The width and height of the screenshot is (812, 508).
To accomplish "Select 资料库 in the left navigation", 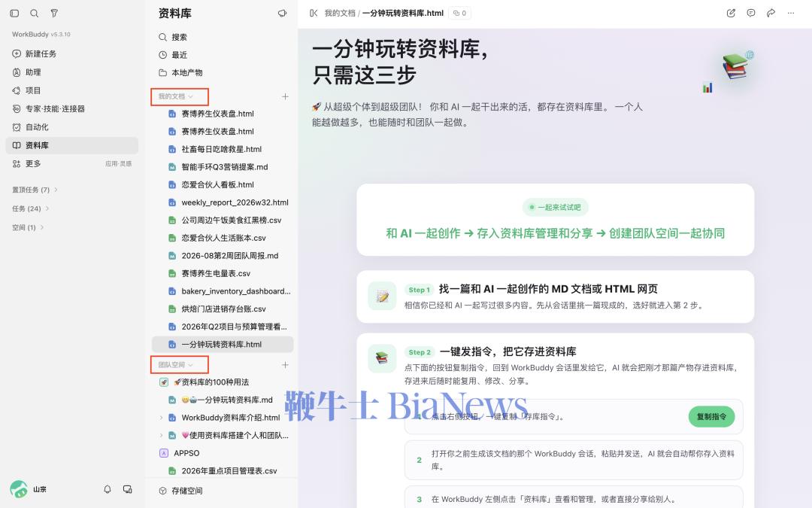I will tap(72, 145).
